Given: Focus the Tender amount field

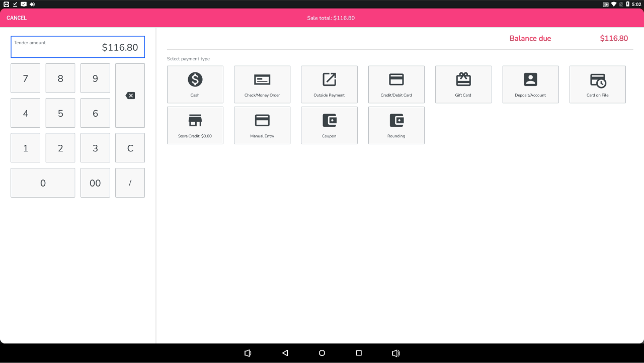Looking at the screenshot, I should tap(77, 47).
